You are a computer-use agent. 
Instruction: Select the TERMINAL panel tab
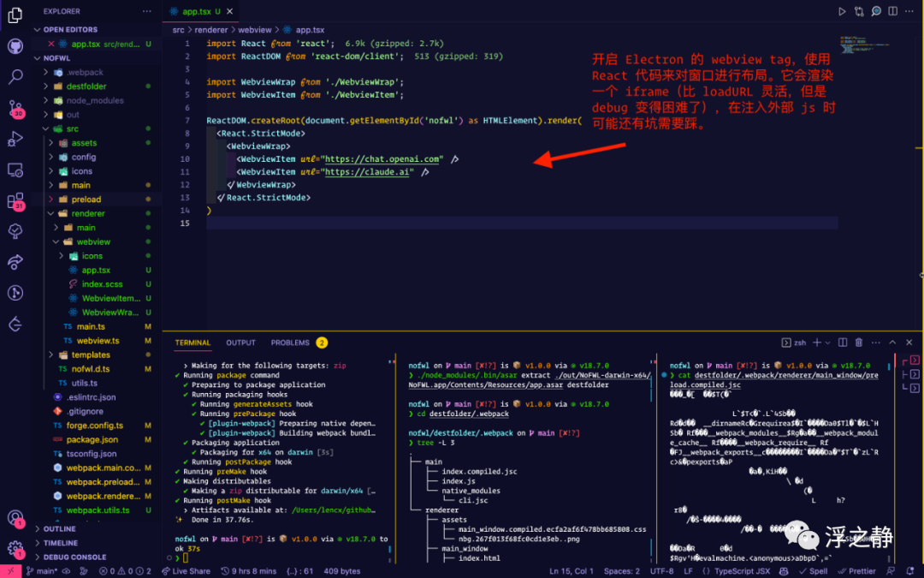192,343
